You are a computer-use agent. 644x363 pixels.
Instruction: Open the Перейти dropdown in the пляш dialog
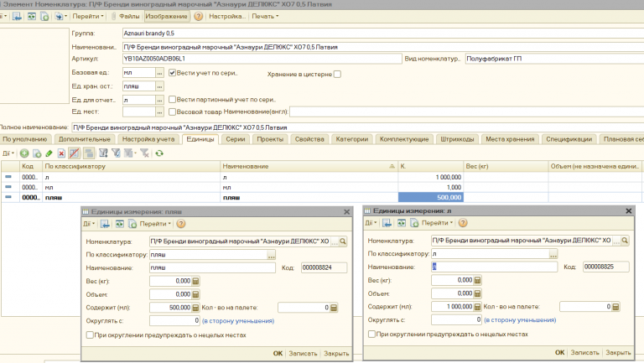pos(155,224)
